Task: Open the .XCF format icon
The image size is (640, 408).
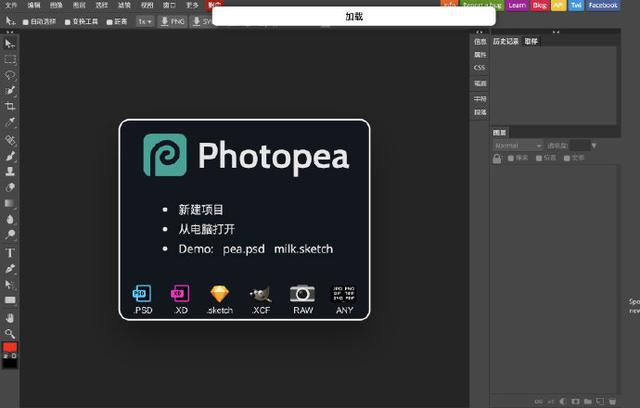Action: (261, 300)
